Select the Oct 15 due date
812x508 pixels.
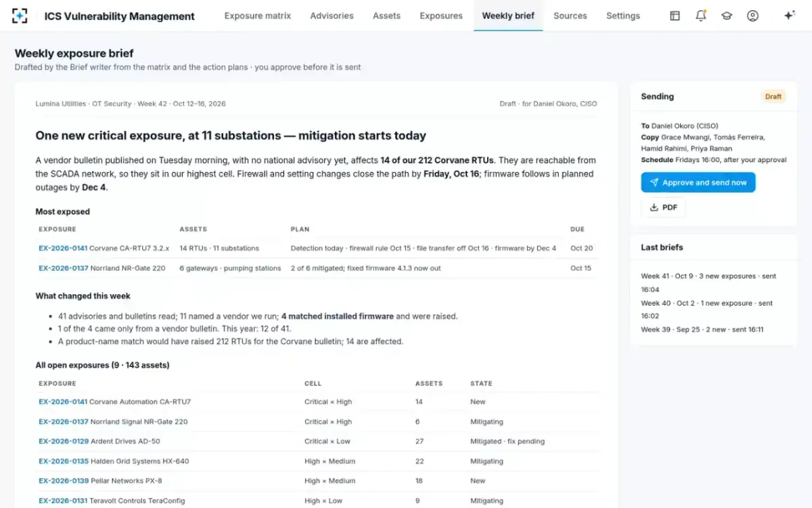(581, 268)
